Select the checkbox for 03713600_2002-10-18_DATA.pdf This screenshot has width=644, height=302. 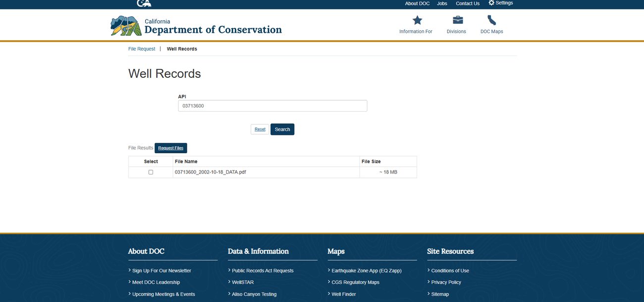(151, 172)
